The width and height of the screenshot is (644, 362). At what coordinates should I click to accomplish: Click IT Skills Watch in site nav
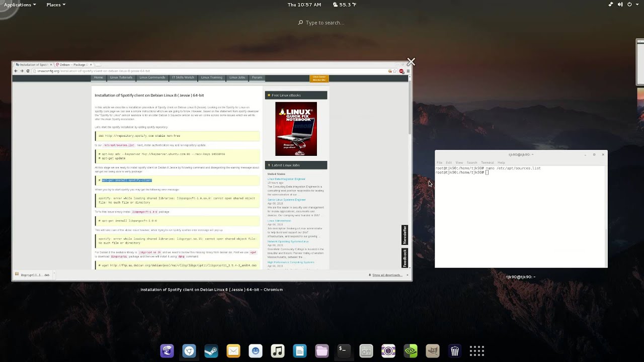(183, 77)
